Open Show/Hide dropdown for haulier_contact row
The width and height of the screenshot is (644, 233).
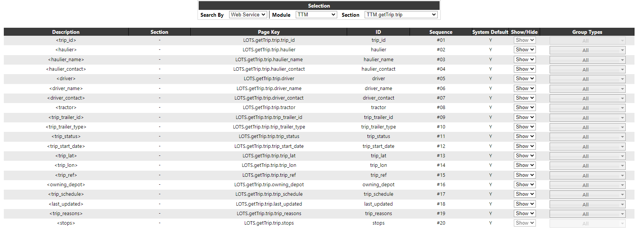pyautogui.click(x=525, y=69)
